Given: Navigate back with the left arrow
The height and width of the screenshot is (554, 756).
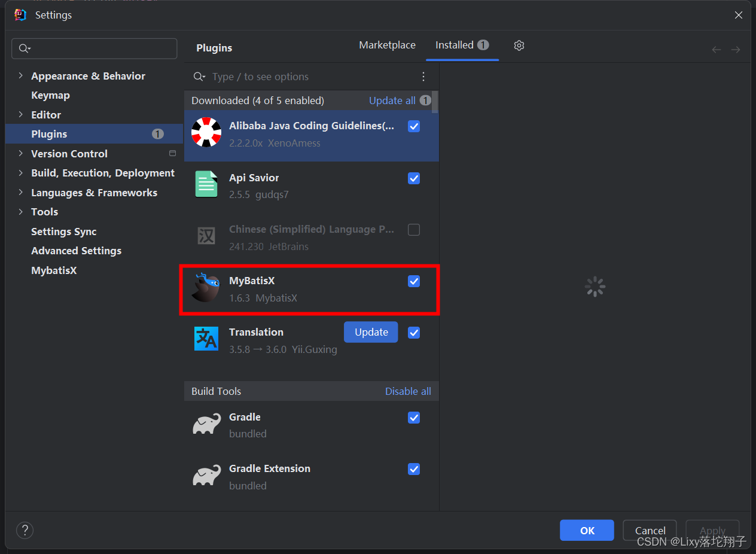Looking at the screenshot, I should (716, 50).
